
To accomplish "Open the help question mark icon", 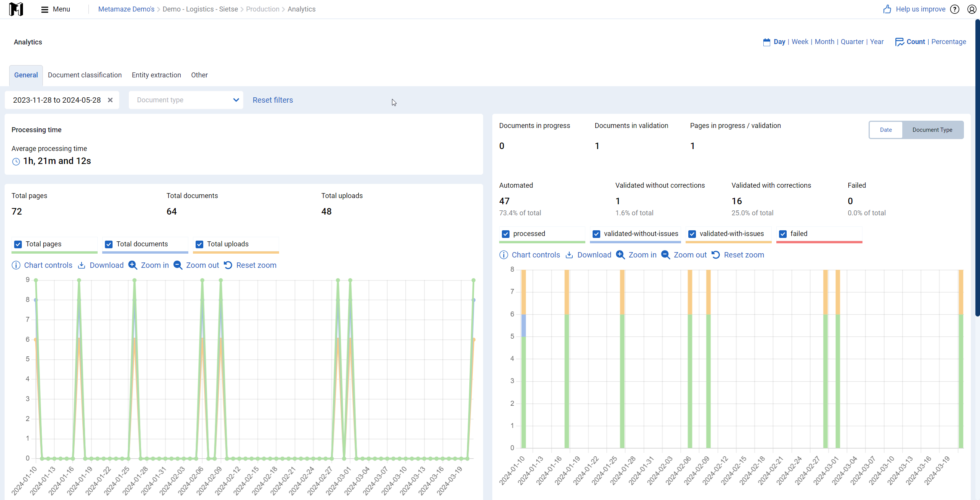I will click(955, 9).
